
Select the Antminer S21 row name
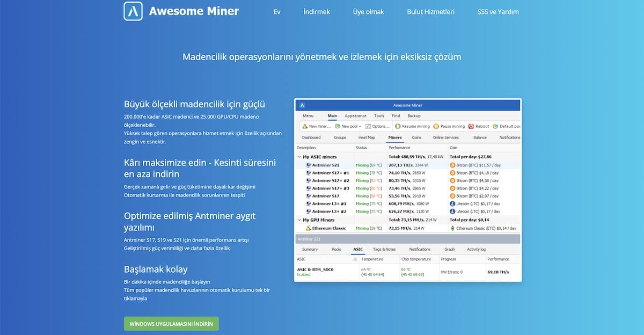tap(326, 165)
